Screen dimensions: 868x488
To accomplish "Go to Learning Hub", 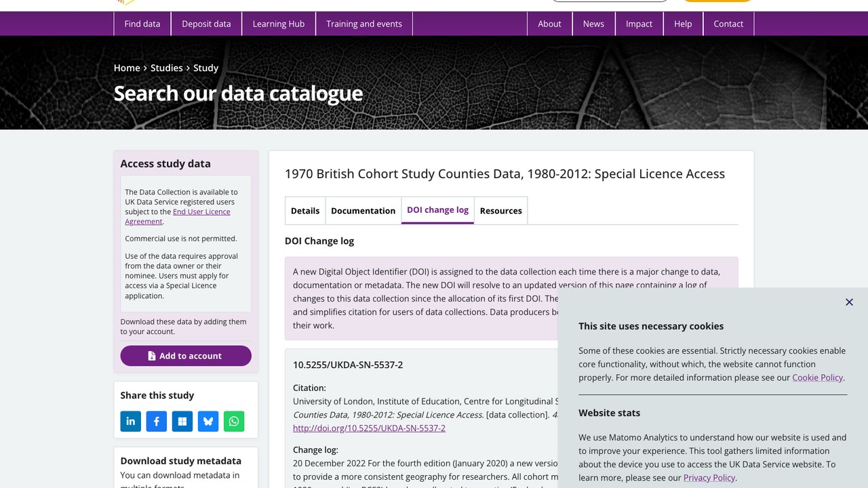I will (x=279, y=24).
